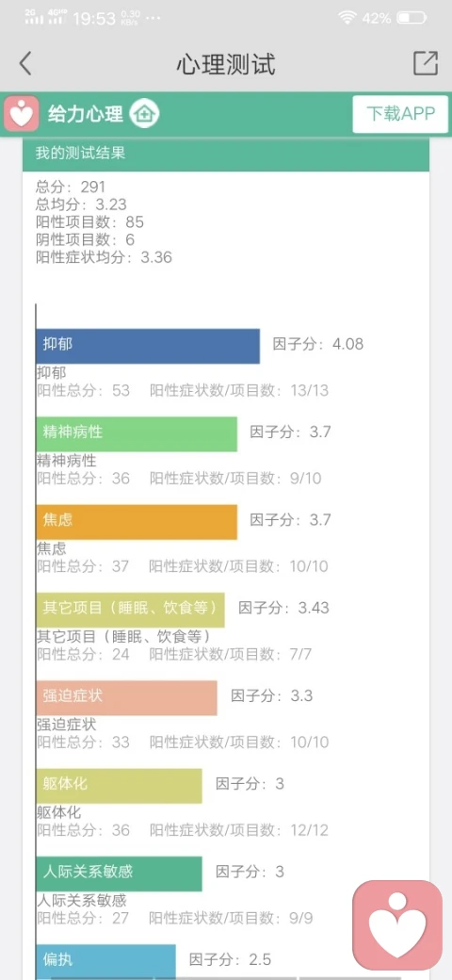Select the green 精神病性 bar
Image resolution: width=452 pixels, height=980 pixels.
[137, 433]
